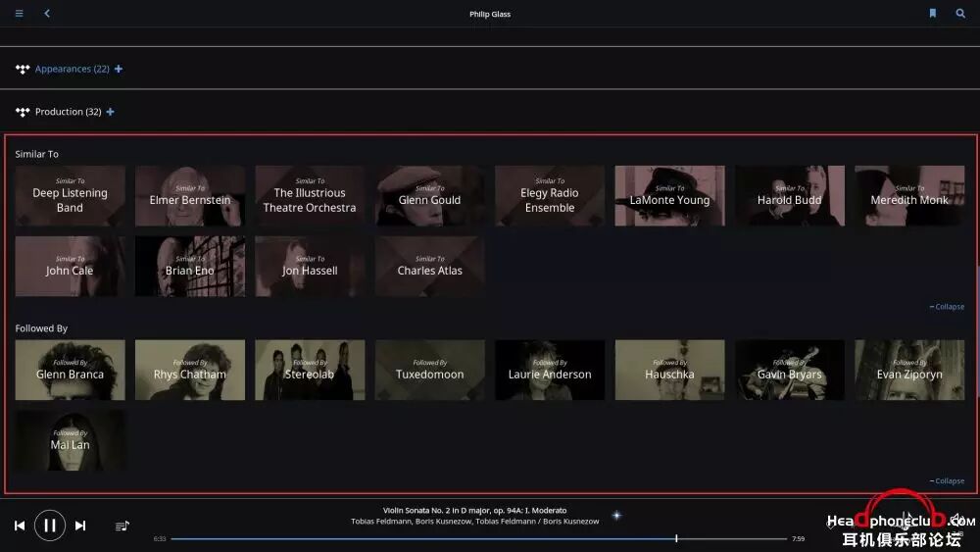Viewport: 980px width, 552px height.
Task: Click the 7:59 track duration label
Action: (798, 539)
